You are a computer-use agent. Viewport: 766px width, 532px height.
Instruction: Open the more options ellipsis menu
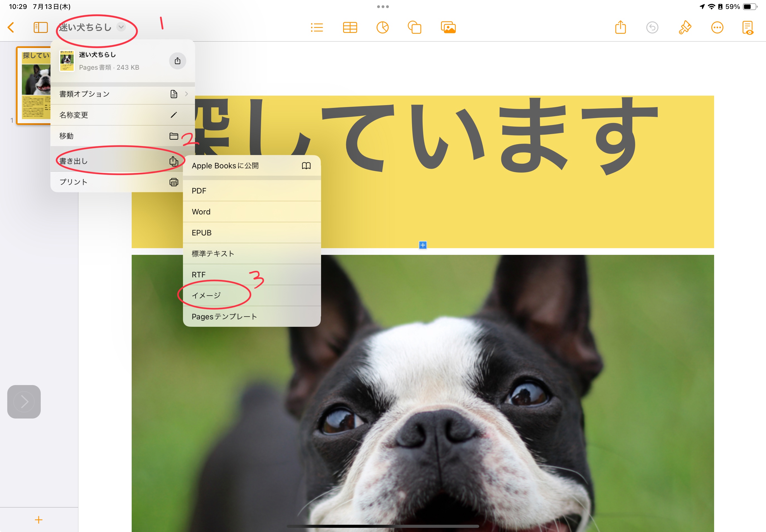[717, 27]
